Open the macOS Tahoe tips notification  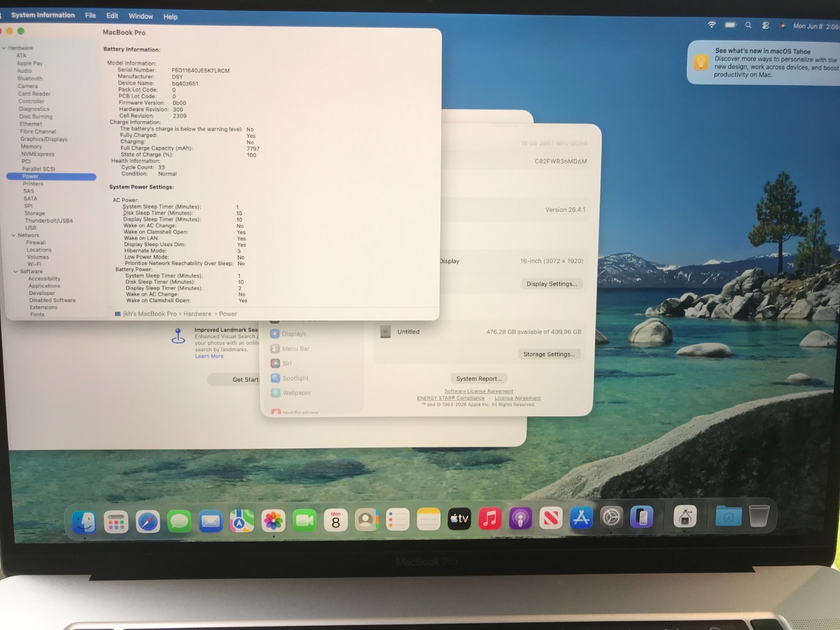763,62
